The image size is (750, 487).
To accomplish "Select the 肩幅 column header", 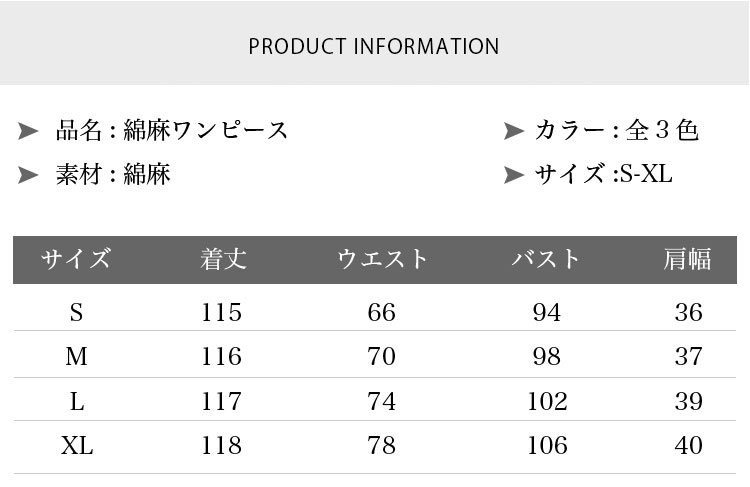I will pyautogui.click(x=687, y=259).
